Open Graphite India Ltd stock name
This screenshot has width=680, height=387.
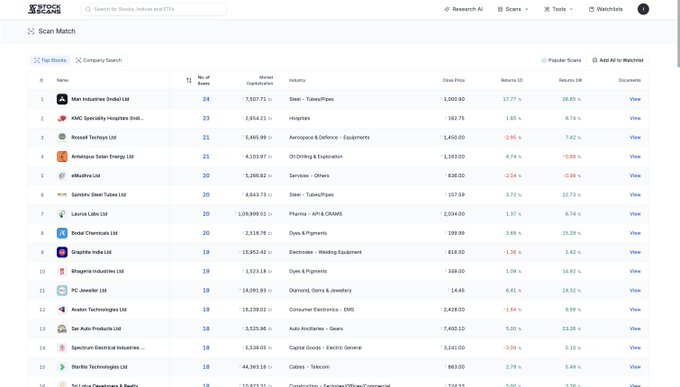tap(91, 252)
